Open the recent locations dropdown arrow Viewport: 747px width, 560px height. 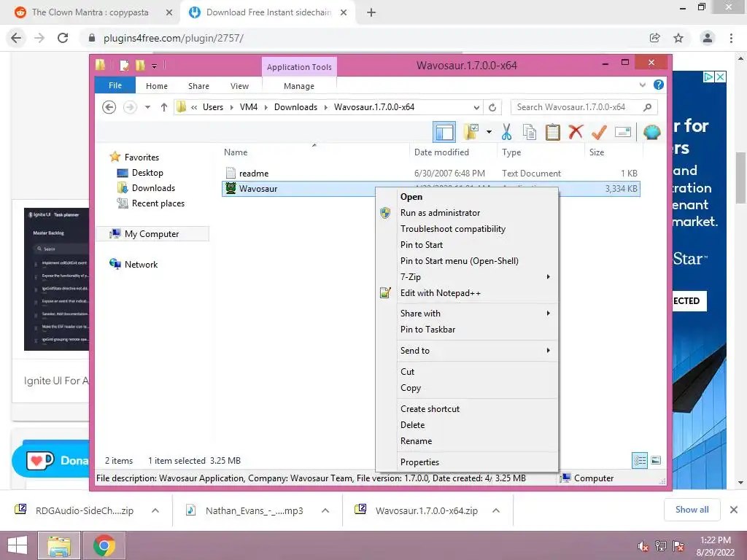pos(147,107)
